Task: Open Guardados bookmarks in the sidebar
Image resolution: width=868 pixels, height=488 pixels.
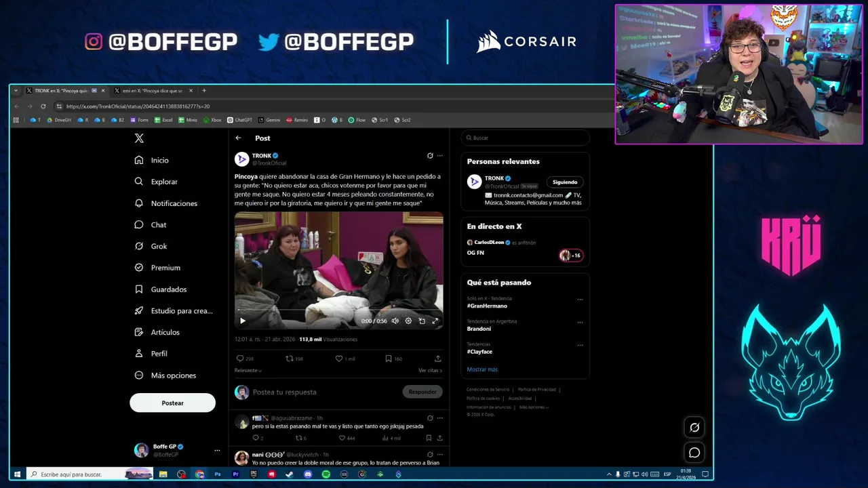Action: click(160, 289)
